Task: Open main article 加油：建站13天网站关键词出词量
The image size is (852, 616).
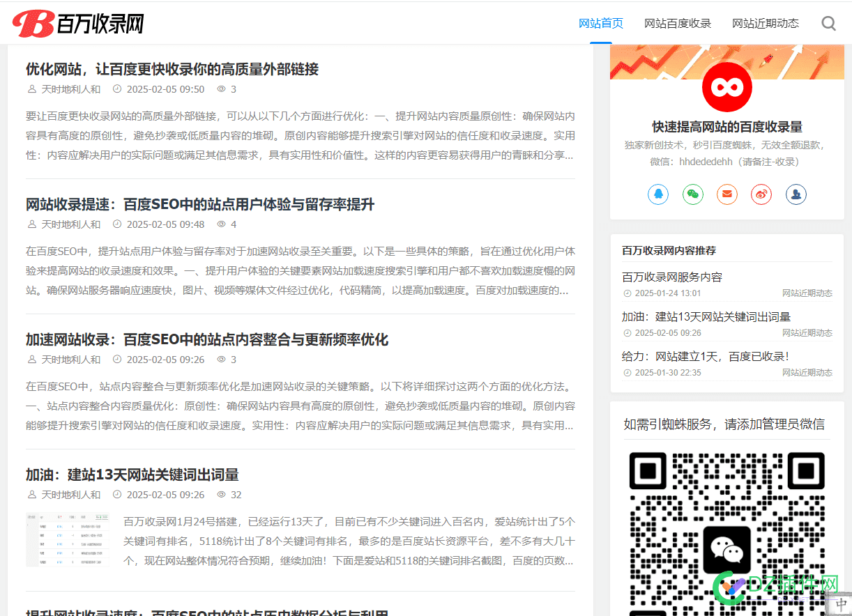Action: pos(132,475)
